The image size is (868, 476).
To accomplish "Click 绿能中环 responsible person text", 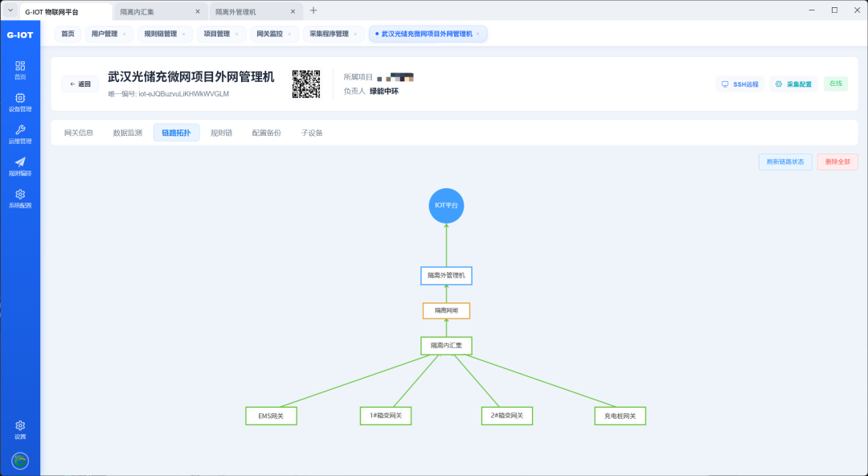I will 384,92.
